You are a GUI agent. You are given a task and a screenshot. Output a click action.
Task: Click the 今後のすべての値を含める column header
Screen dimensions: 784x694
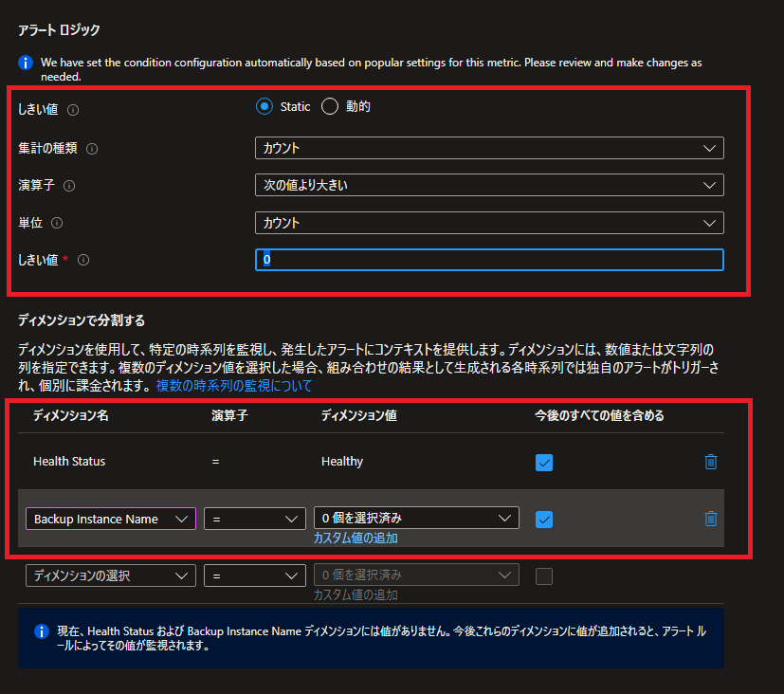[x=599, y=415]
